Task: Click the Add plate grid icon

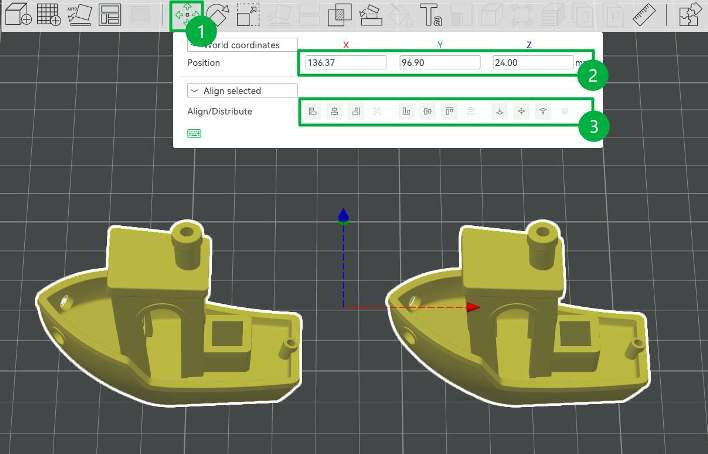Action: point(49,14)
